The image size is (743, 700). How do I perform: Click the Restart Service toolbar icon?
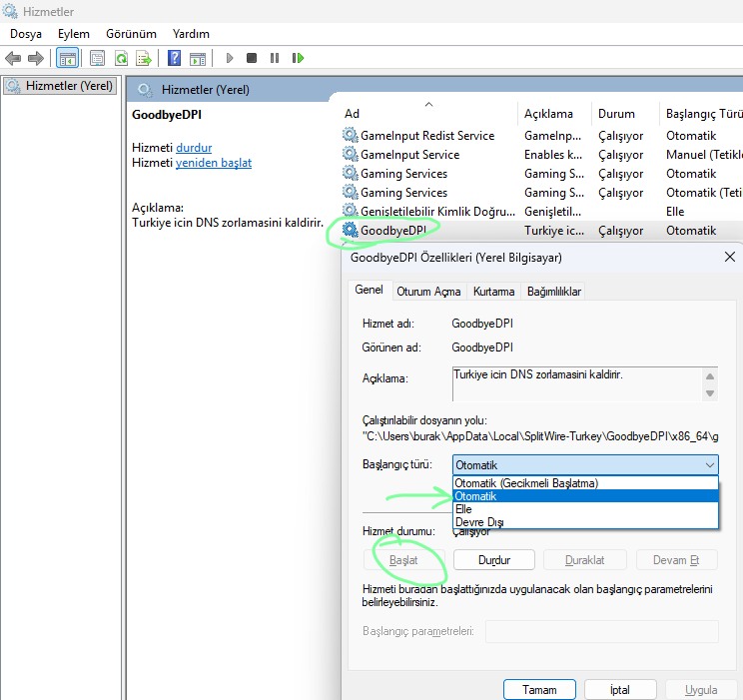point(298,58)
